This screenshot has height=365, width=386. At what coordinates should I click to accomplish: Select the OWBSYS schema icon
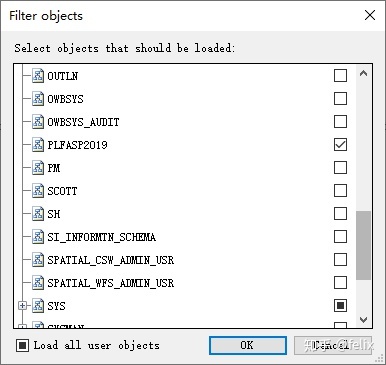tap(38, 99)
